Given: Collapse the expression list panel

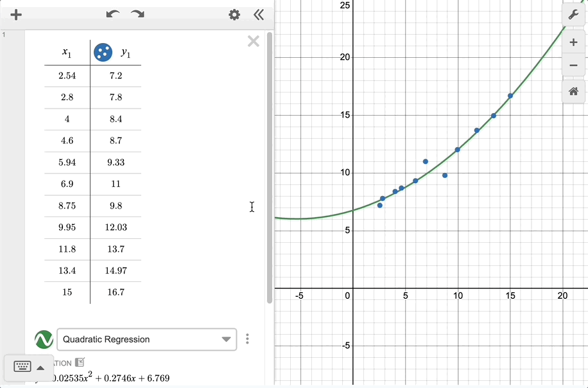Looking at the screenshot, I should (x=259, y=15).
